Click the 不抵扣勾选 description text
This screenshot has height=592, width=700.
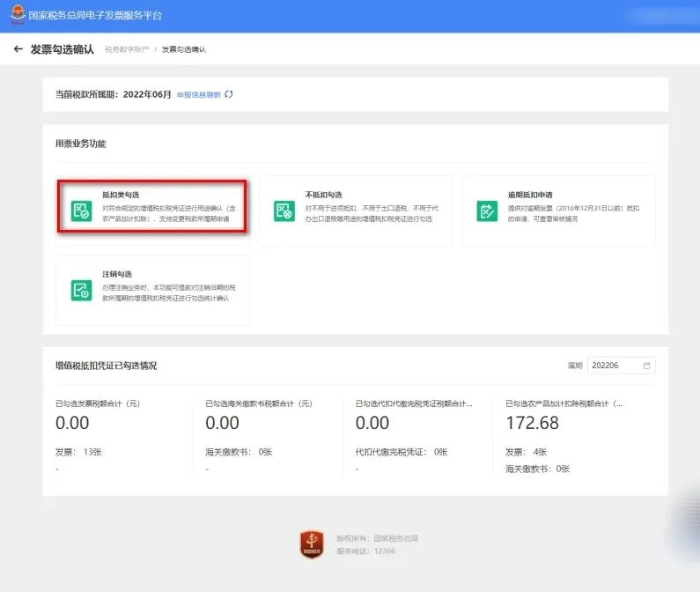pyautogui.click(x=372, y=213)
